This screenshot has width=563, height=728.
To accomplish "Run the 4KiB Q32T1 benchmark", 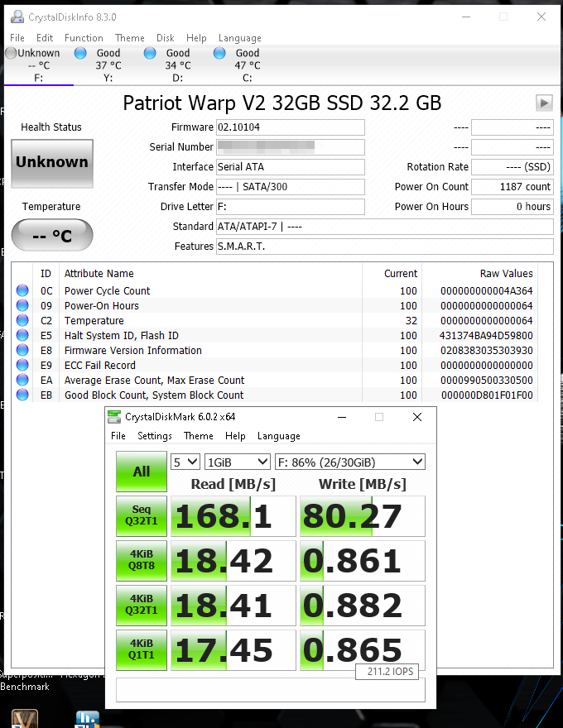I will (x=142, y=605).
